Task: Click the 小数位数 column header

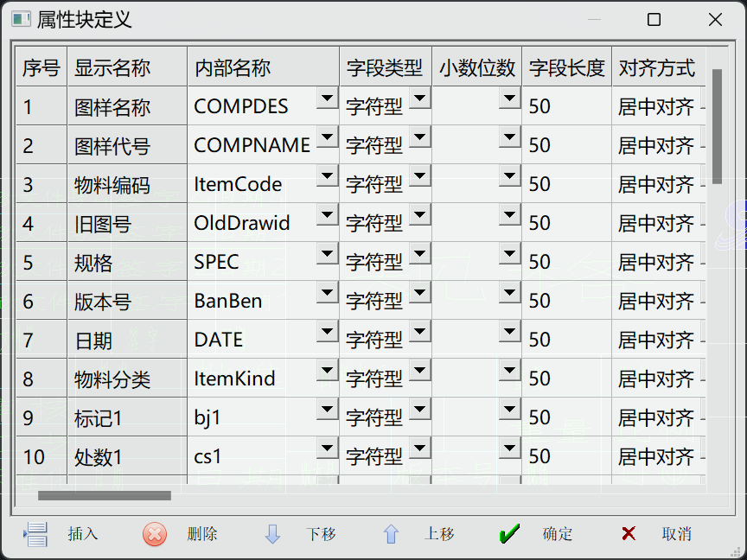Action: (477, 67)
